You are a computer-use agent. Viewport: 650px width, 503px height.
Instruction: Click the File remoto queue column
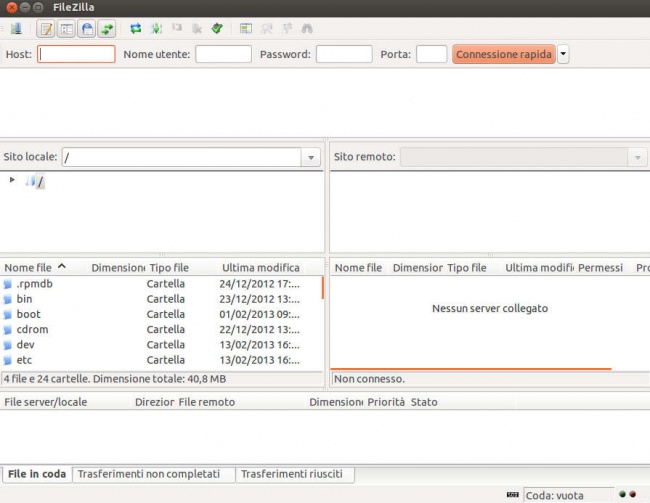pos(207,402)
